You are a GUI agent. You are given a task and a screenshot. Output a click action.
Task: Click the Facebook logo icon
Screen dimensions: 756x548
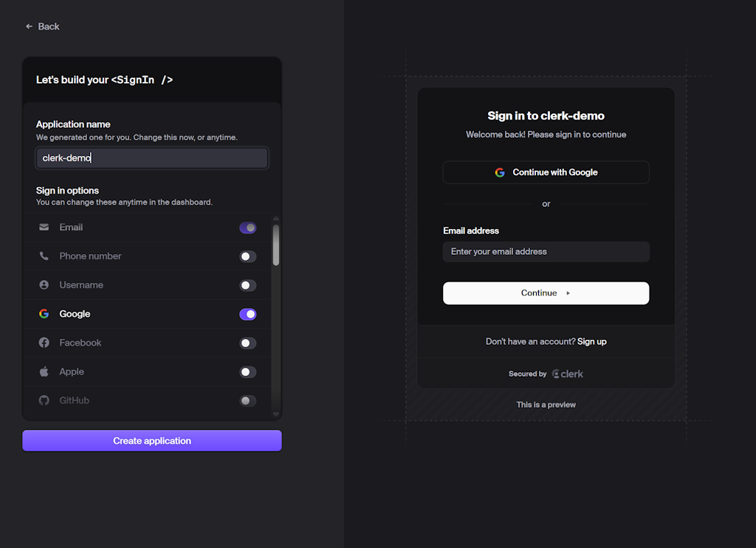click(44, 342)
